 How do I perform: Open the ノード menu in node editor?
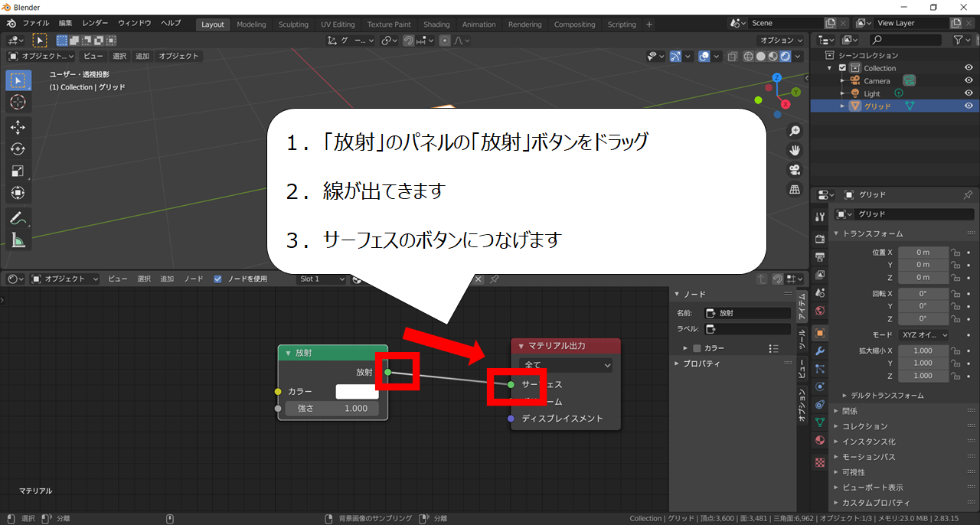tap(194, 279)
